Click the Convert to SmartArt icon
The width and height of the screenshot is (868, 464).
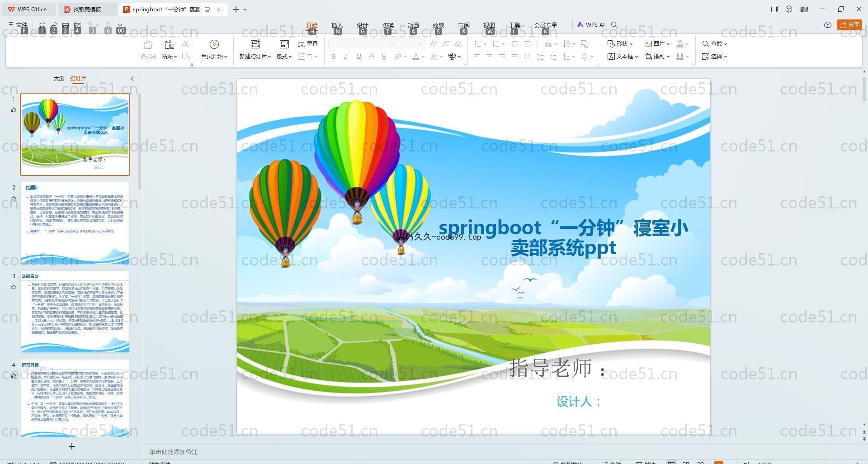(585, 44)
